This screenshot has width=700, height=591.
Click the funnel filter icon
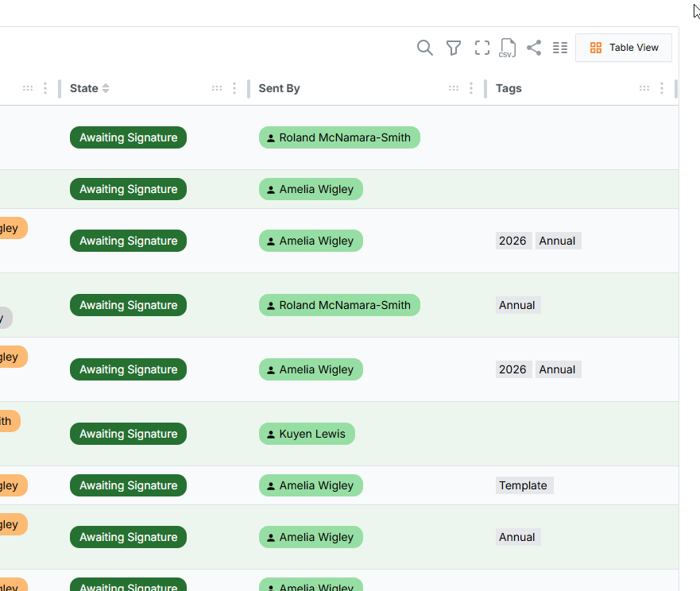(454, 48)
